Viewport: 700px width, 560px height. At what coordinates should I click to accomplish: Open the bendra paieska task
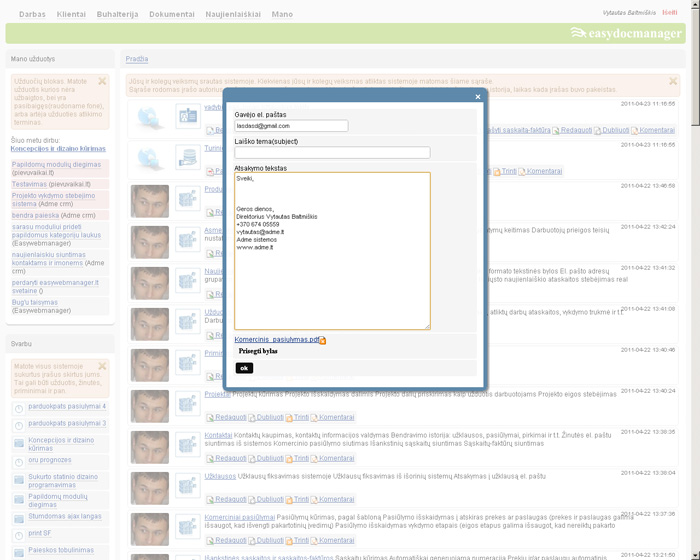tap(35, 216)
